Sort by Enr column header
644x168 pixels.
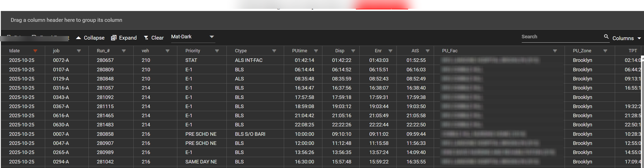pyautogui.click(x=378, y=51)
